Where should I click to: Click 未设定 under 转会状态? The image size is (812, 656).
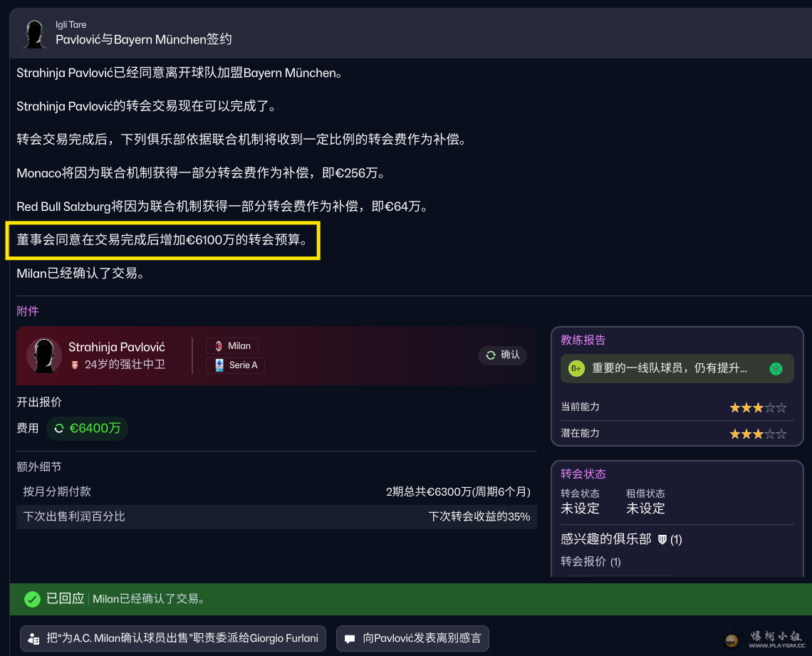(x=580, y=509)
